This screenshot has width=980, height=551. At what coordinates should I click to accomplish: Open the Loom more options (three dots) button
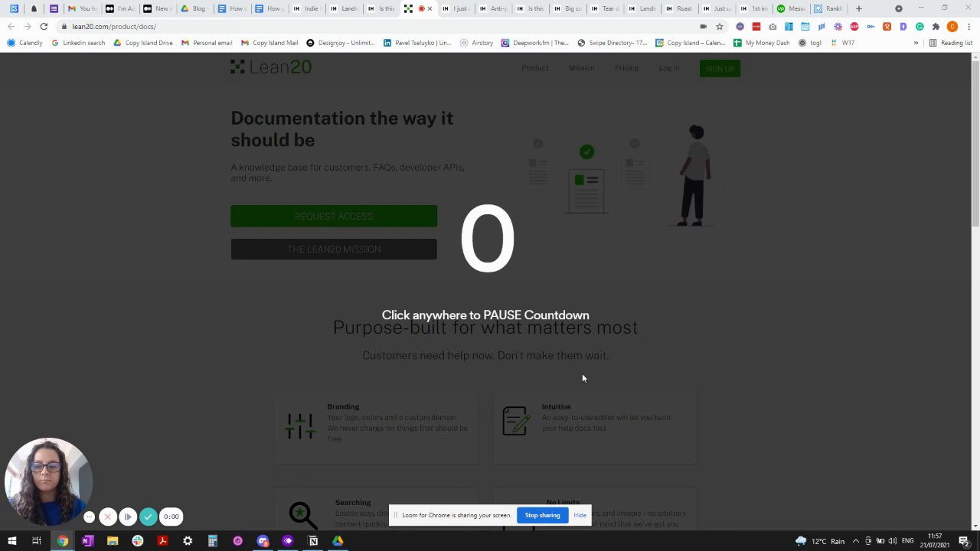tap(89, 517)
